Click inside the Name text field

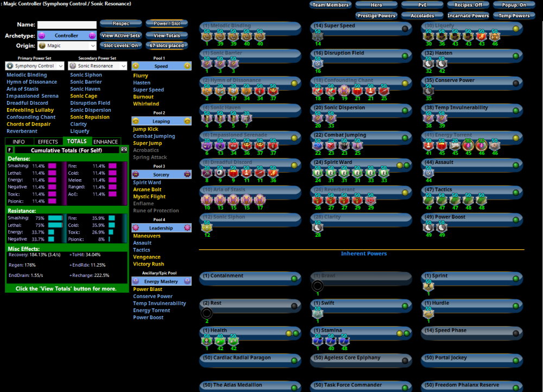click(67, 24)
